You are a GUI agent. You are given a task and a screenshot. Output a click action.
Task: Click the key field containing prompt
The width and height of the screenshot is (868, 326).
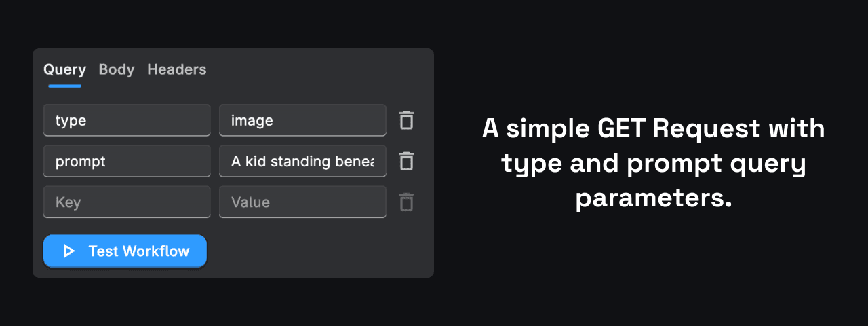pos(127,161)
